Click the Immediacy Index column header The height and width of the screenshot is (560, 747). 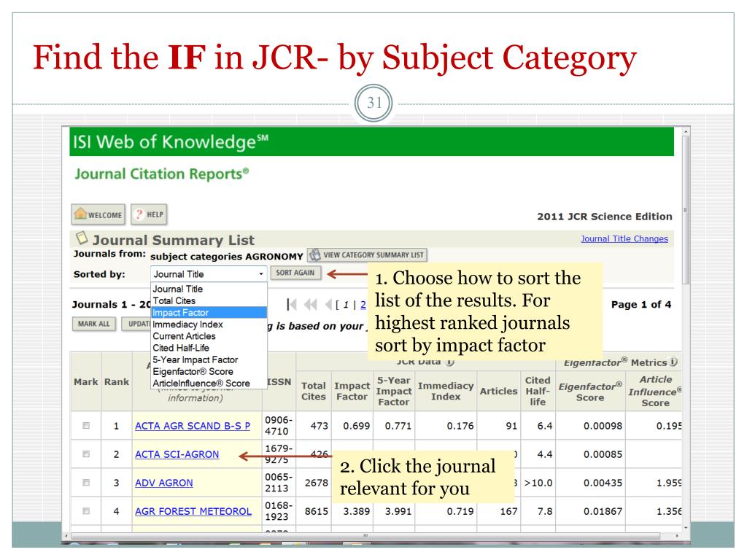[x=446, y=391]
